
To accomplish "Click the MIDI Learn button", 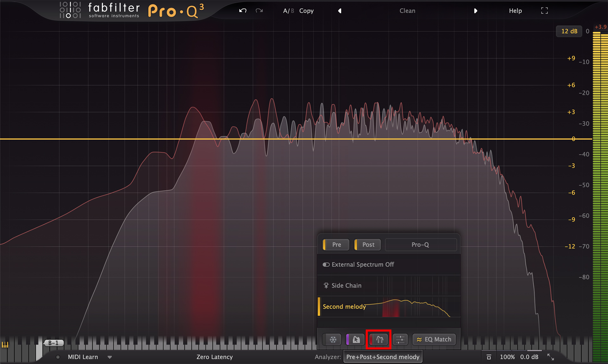I will pos(83,357).
